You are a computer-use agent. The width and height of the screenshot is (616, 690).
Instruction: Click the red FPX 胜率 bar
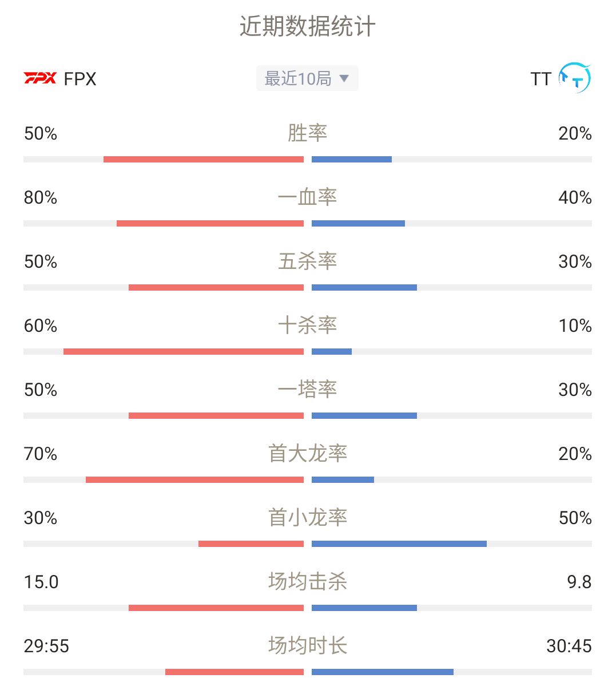(204, 159)
